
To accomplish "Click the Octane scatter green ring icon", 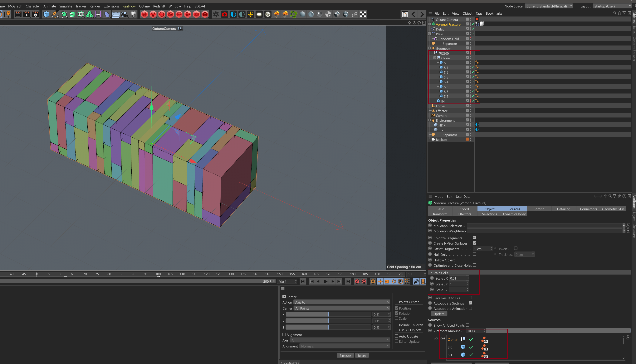I will pyautogui.click(x=294, y=15).
